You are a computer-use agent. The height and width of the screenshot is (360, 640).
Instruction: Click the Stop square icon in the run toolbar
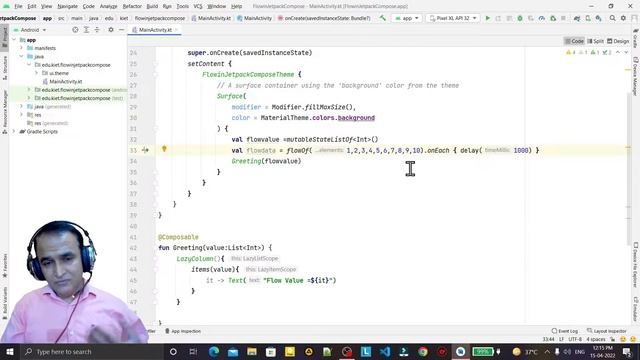563,18
